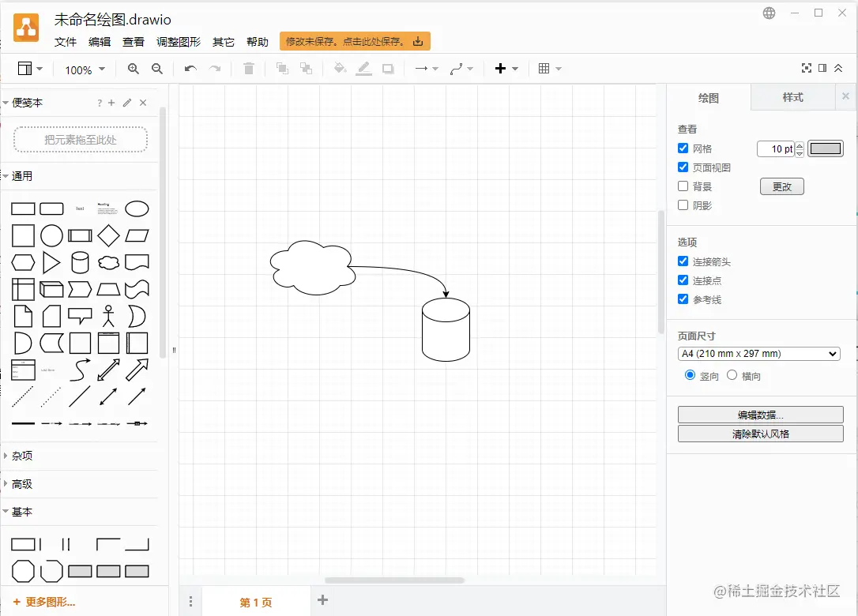Toggle the 页面视图 checkbox
The width and height of the screenshot is (858, 616).
tap(683, 167)
